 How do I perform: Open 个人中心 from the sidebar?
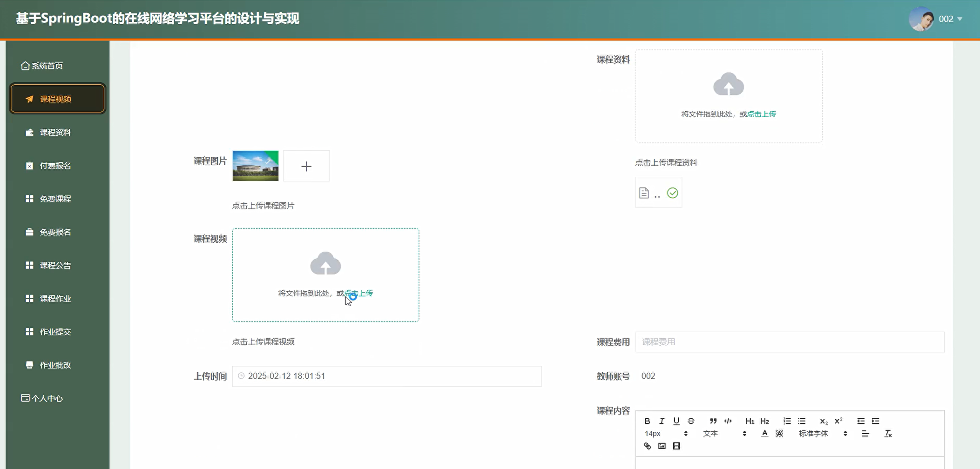point(47,398)
